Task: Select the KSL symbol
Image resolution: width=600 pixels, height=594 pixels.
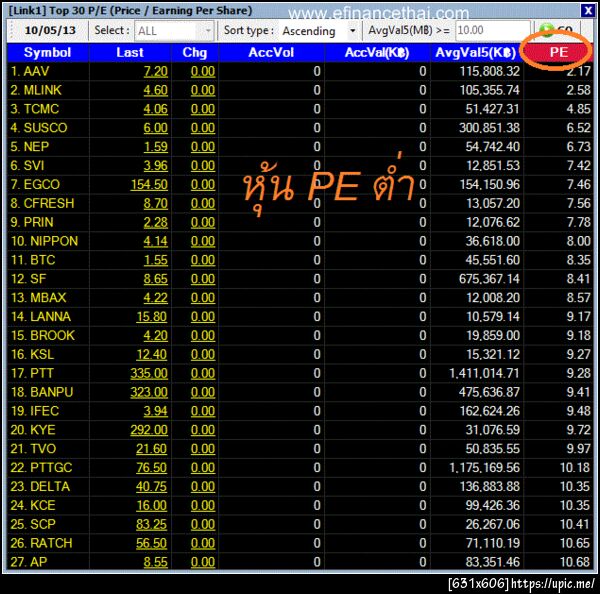Action: [x=42, y=354]
